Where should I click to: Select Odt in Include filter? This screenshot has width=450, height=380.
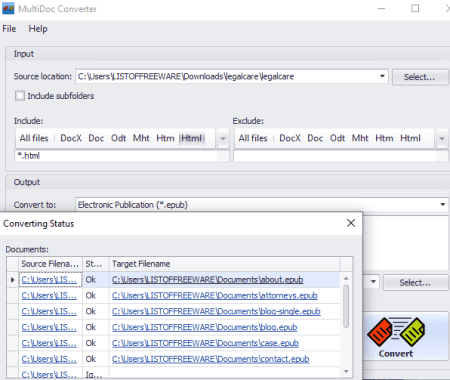point(118,138)
